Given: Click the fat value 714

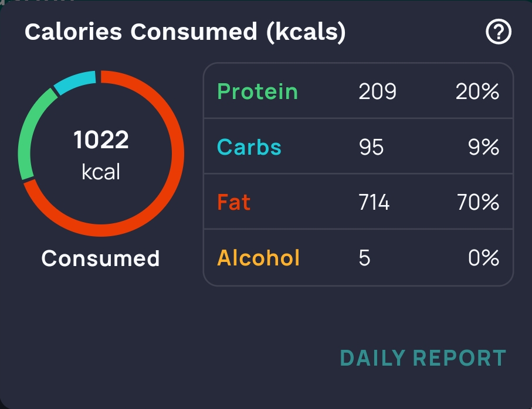Looking at the screenshot, I should (x=374, y=203).
